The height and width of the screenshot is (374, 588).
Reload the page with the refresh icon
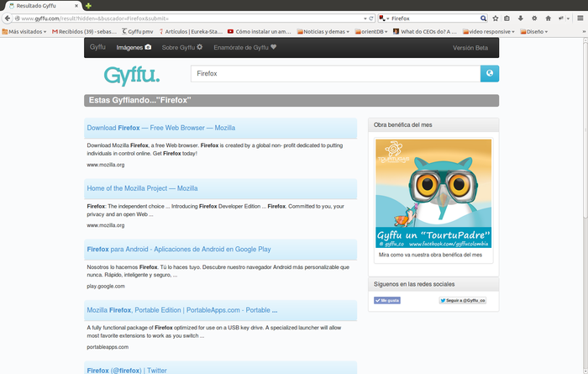coord(371,18)
